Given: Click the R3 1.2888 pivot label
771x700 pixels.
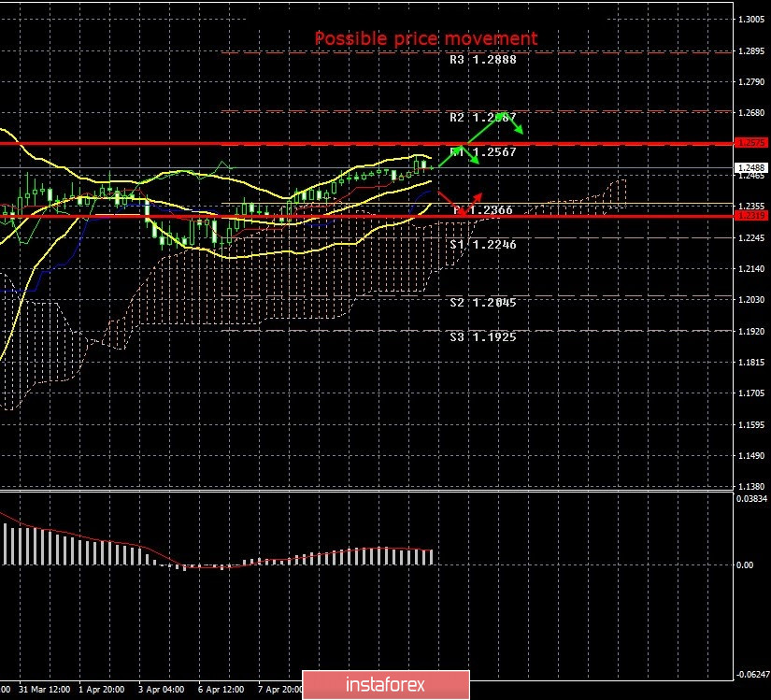Looking at the screenshot, I should 483,60.
